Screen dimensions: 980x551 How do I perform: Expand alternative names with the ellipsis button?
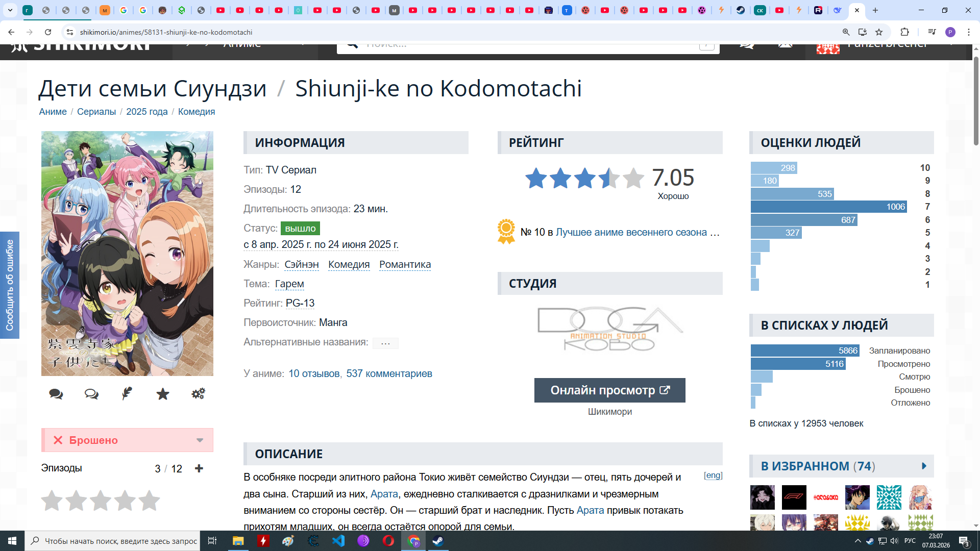[385, 343]
